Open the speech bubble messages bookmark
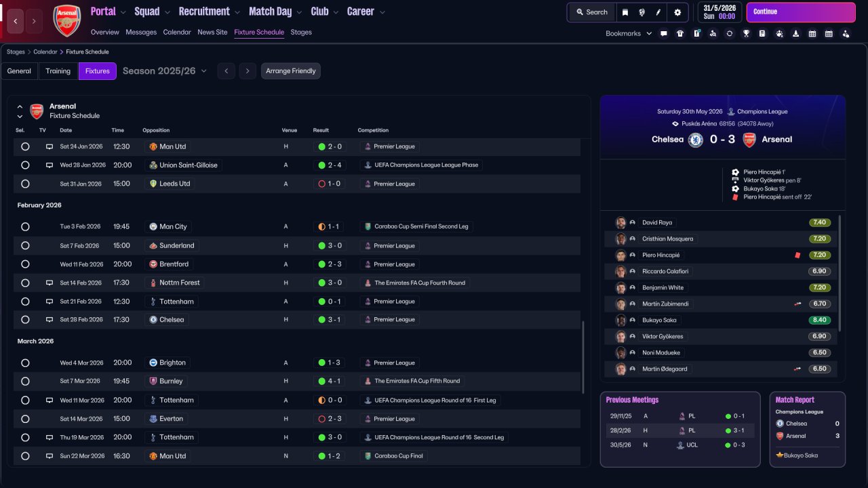The height and width of the screenshot is (488, 868). pyautogui.click(x=664, y=33)
